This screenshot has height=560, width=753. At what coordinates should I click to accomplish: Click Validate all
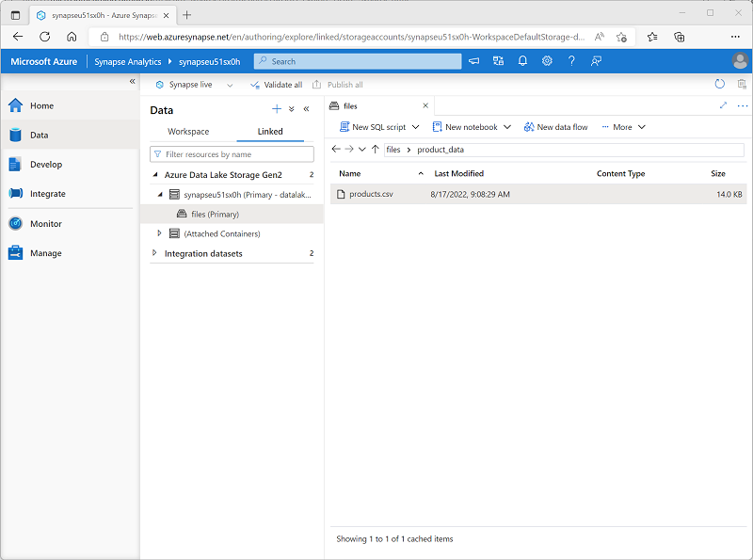[277, 85]
